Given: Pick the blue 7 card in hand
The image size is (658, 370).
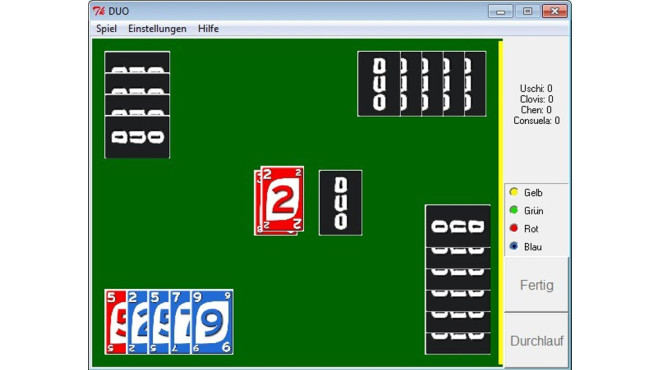Looking at the screenshot, I should coord(180,322).
